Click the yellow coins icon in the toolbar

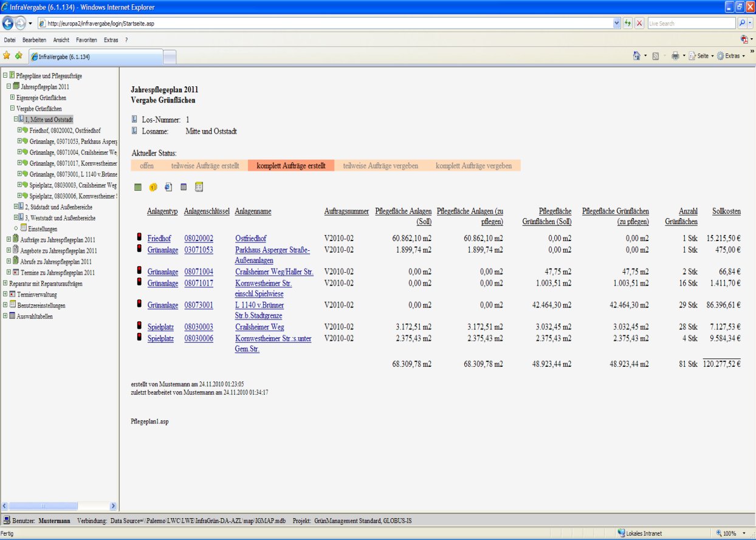click(153, 188)
